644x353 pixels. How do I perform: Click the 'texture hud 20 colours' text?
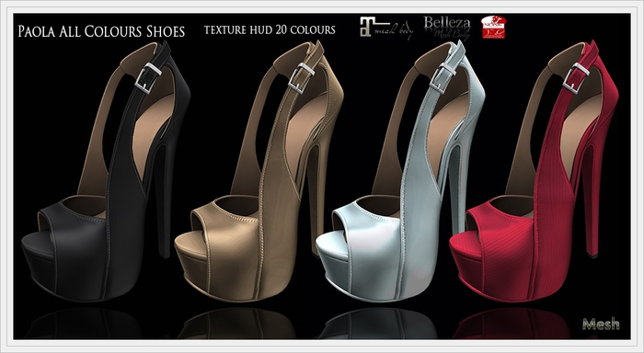click(270, 29)
